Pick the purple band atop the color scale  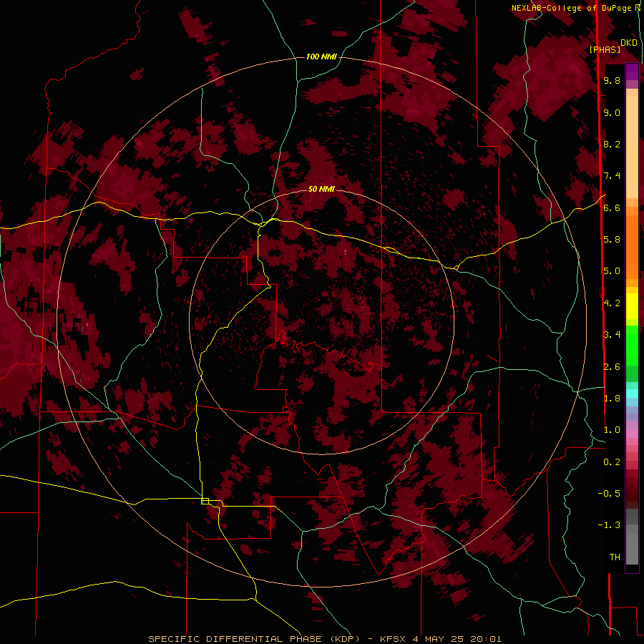(x=632, y=72)
